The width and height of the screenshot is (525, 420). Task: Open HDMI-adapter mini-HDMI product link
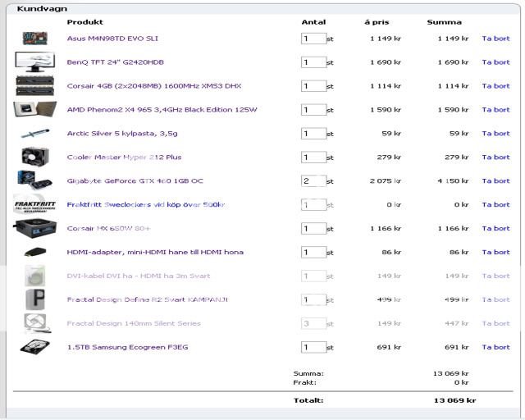click(155, 253)
